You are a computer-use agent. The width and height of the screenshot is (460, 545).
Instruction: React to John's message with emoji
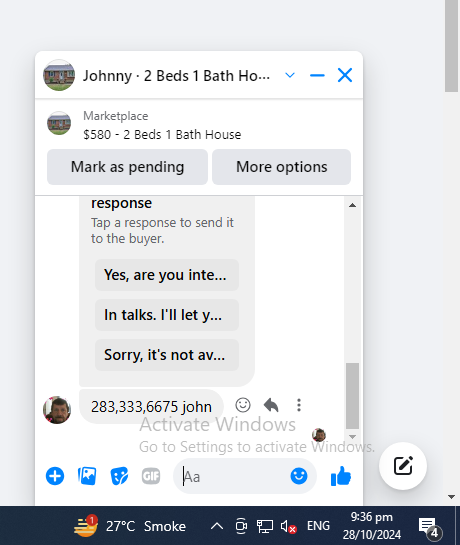click(243, 405)
